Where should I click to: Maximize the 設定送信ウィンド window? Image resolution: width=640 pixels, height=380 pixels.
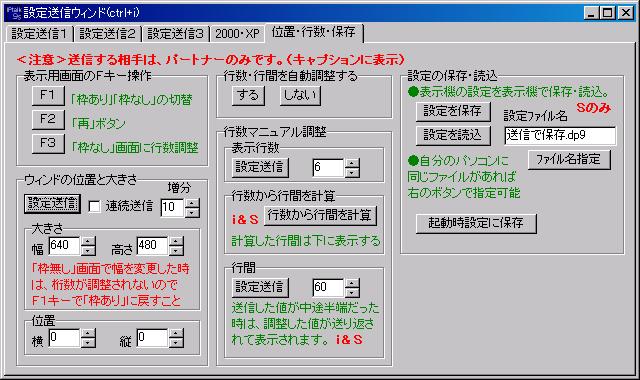pos(607,13)
